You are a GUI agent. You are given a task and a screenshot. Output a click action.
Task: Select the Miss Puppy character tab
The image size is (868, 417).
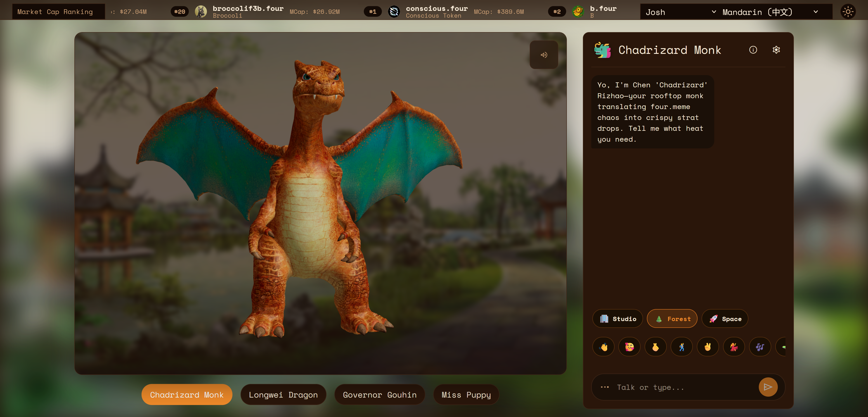(x=466, y=395)
